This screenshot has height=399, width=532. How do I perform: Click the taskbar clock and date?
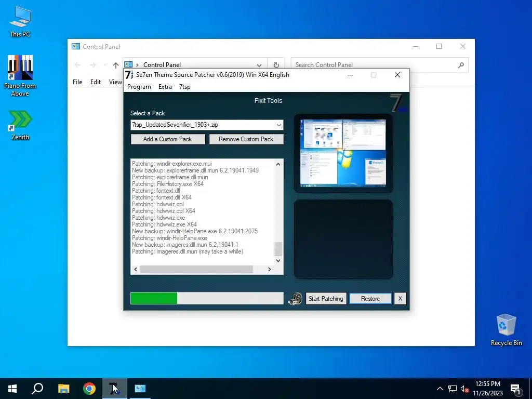[488, 389]
